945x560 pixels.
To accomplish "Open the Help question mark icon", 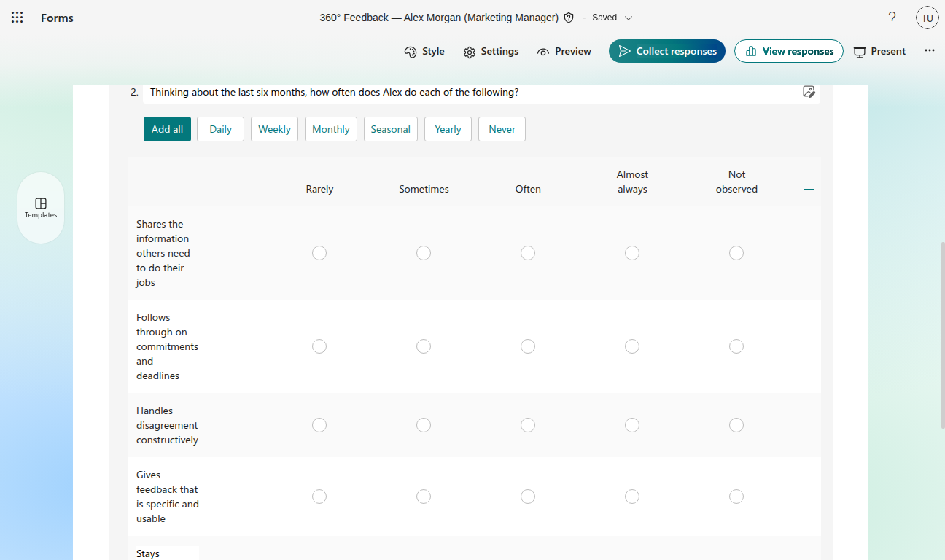I will pos(892,17).
